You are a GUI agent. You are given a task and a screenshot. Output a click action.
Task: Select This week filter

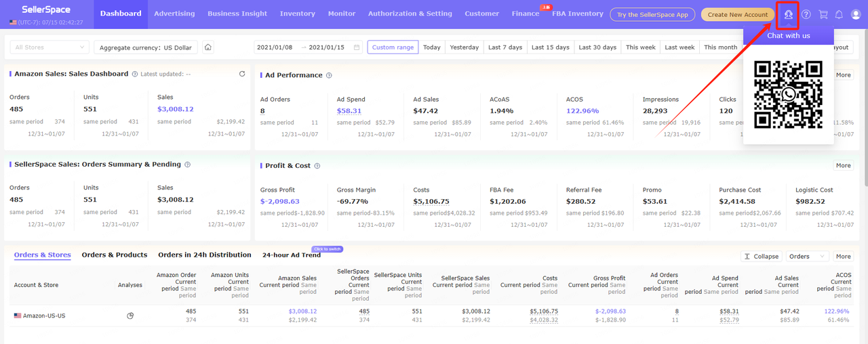[641, 47]
